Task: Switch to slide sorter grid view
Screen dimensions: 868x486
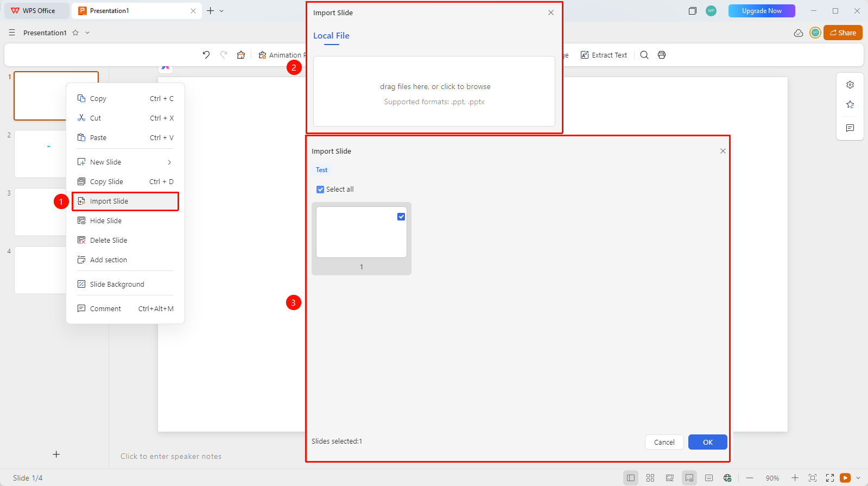Action: 650,478
